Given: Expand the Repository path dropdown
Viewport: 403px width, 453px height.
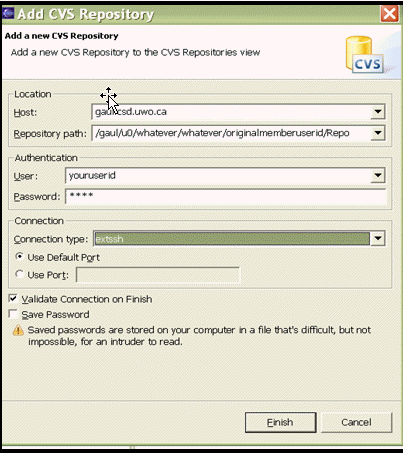Looking at the screenshot, I should 378,133.
